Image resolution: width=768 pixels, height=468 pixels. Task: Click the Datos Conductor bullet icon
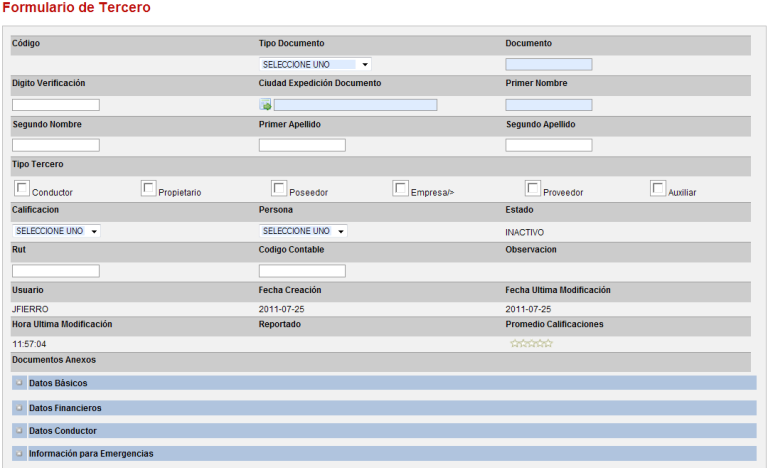pos(19,431)
